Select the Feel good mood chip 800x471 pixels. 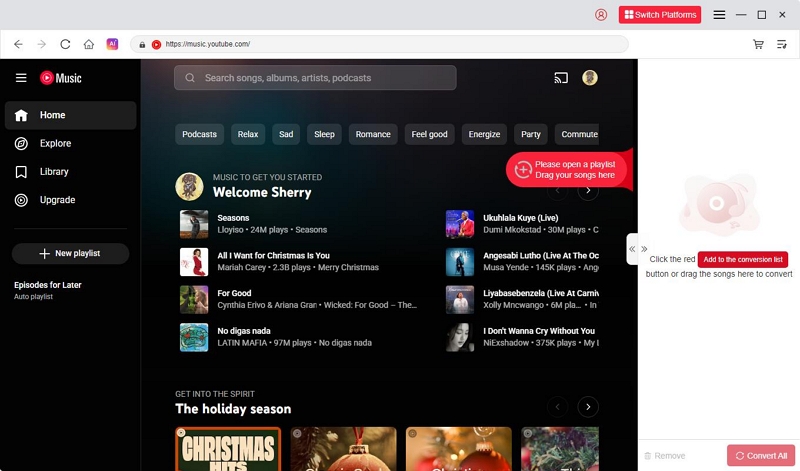coord(430,134)
